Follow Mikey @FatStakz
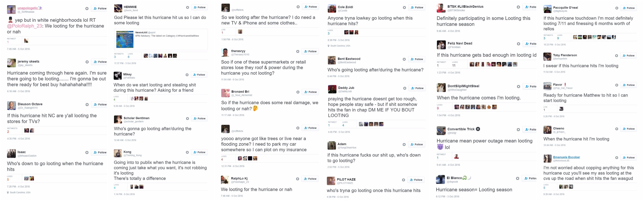The width and height of the screenshot is (644, 201). [x=199, y=75]
